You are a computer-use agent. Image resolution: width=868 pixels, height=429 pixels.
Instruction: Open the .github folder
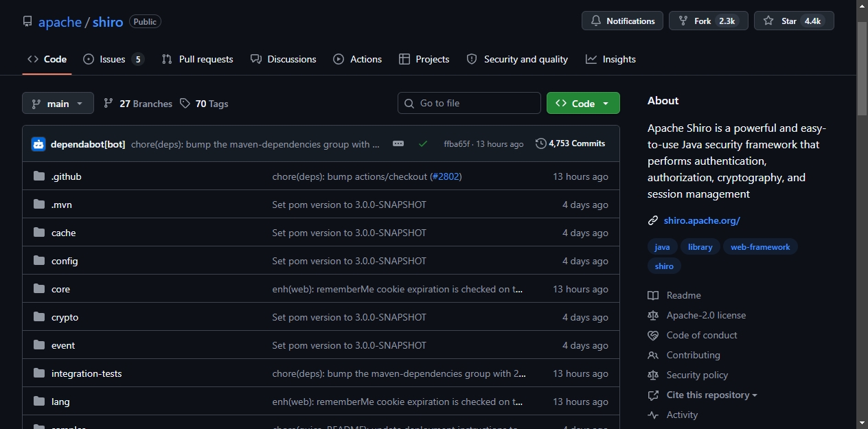pos(67,176)
